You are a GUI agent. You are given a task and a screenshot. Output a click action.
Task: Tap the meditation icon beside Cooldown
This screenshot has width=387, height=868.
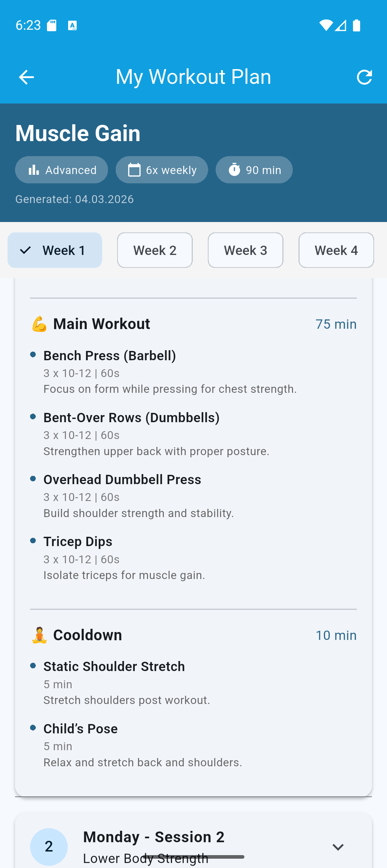tap(39, 635)
